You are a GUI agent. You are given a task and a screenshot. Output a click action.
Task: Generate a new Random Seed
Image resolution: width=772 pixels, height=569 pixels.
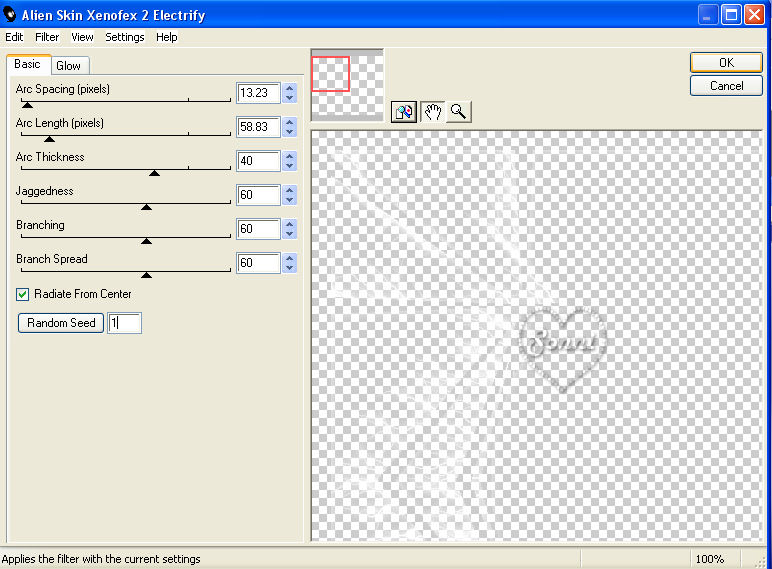pos(61,323)
